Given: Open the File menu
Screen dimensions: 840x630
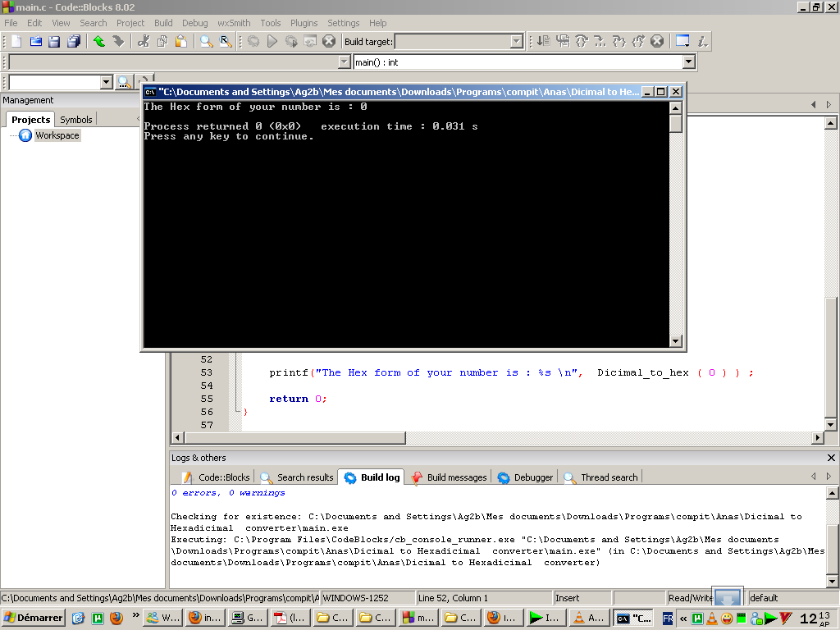Looking at the screenshot, I should point(11,23).
